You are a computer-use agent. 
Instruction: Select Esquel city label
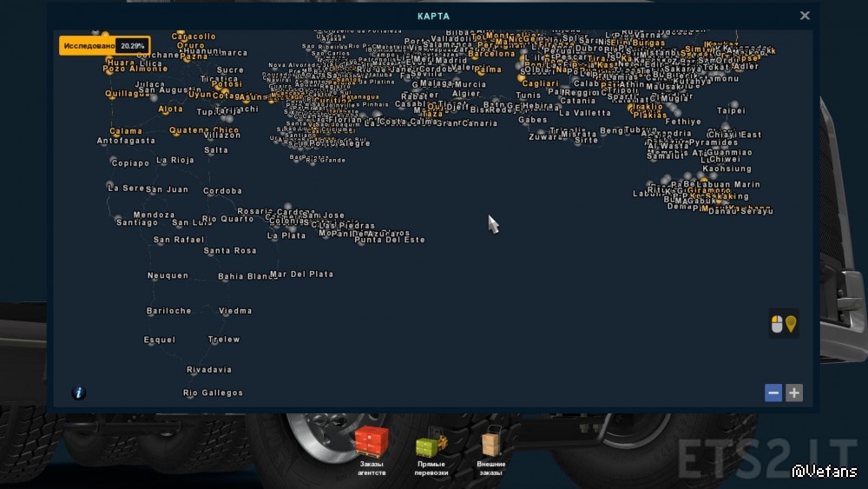click(x=160, y=340)
